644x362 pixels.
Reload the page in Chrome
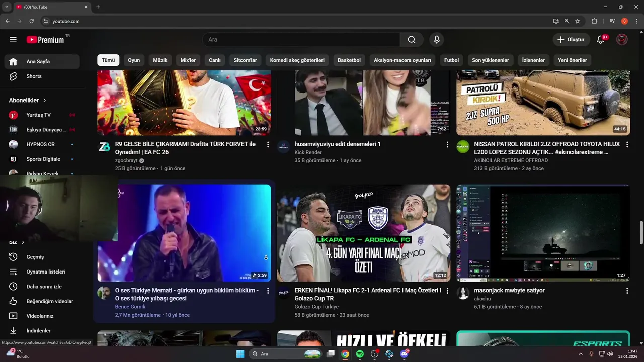[31, 21]
